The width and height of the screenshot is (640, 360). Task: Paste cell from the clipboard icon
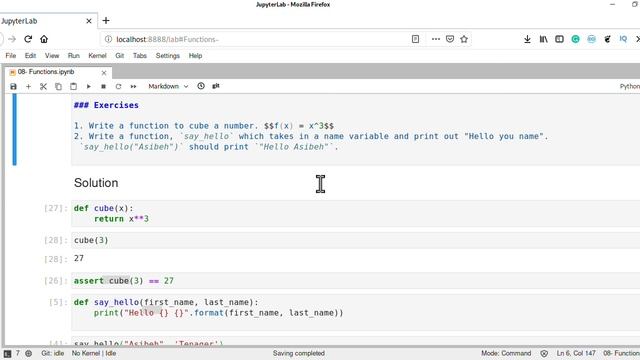(73, 87)
